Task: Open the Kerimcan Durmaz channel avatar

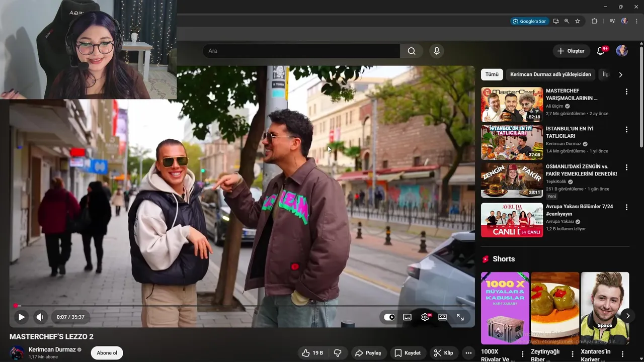Action: [x=17, y=353]
